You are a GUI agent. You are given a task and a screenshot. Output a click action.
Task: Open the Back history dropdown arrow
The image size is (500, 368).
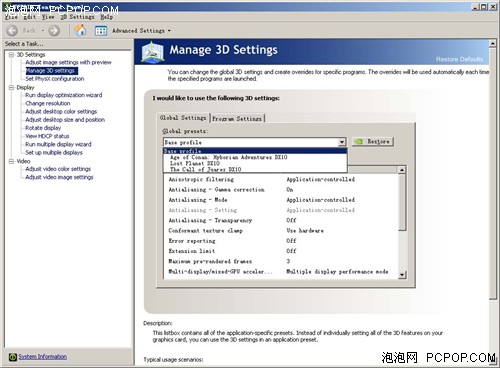click(x=43, y=31)
